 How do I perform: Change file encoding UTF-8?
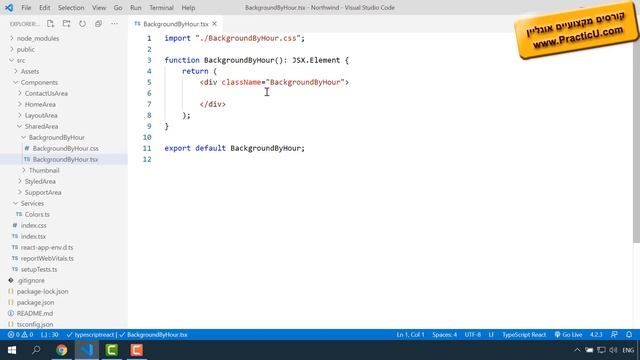pyautogui.click(x=473, y=335)
